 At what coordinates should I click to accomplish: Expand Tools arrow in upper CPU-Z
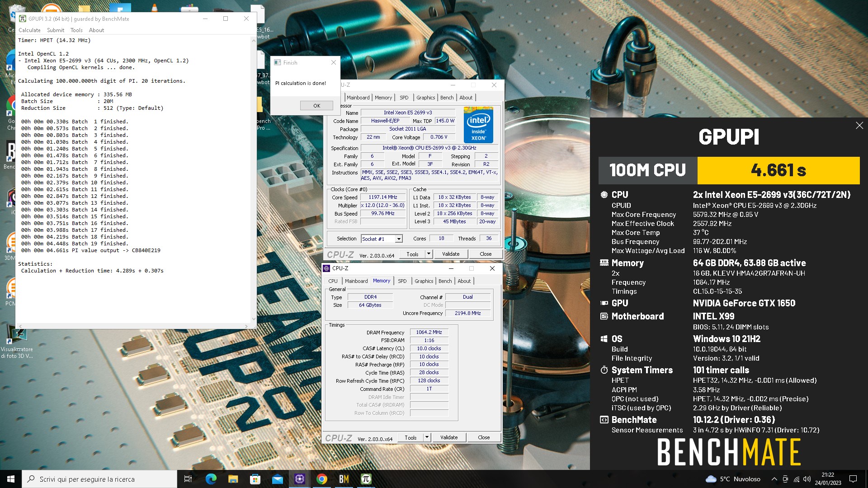pos(429,254)
